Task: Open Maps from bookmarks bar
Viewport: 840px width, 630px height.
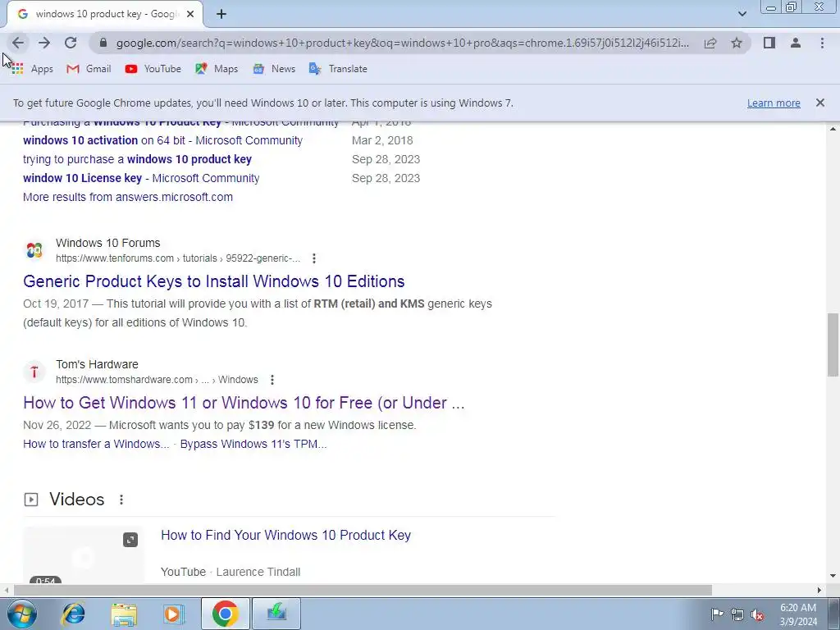Action: coord(217,69)
